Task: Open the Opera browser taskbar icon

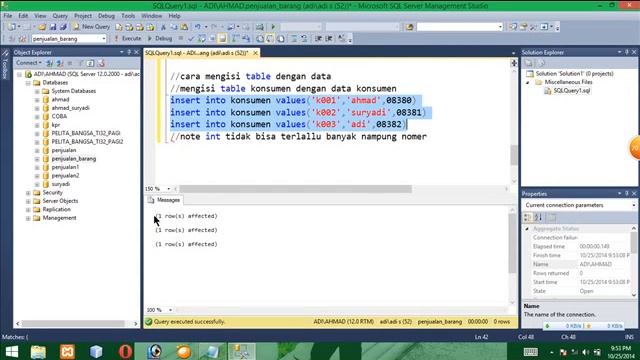Action: [x=125, y=352]
